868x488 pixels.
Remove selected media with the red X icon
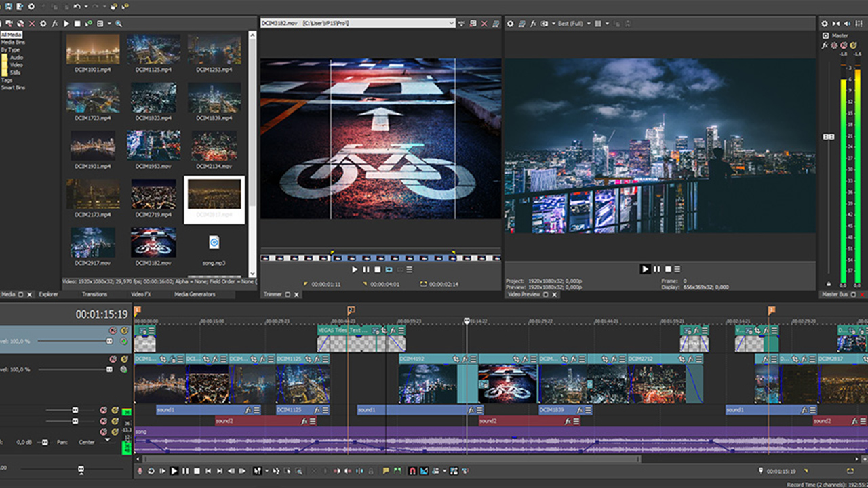32,22
